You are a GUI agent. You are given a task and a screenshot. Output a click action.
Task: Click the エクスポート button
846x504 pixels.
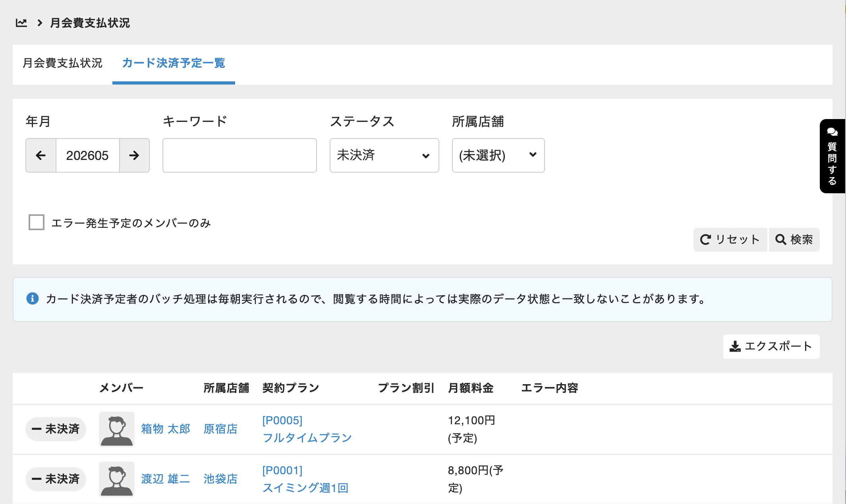click(x=771, y=346)
